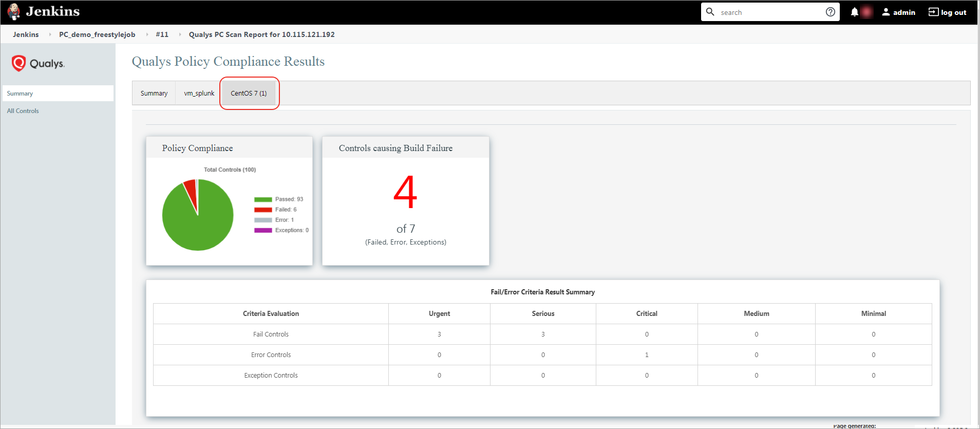
Task: Click the Fail/Error Criteria Result Summary title
Action: [x=542, y=292]
